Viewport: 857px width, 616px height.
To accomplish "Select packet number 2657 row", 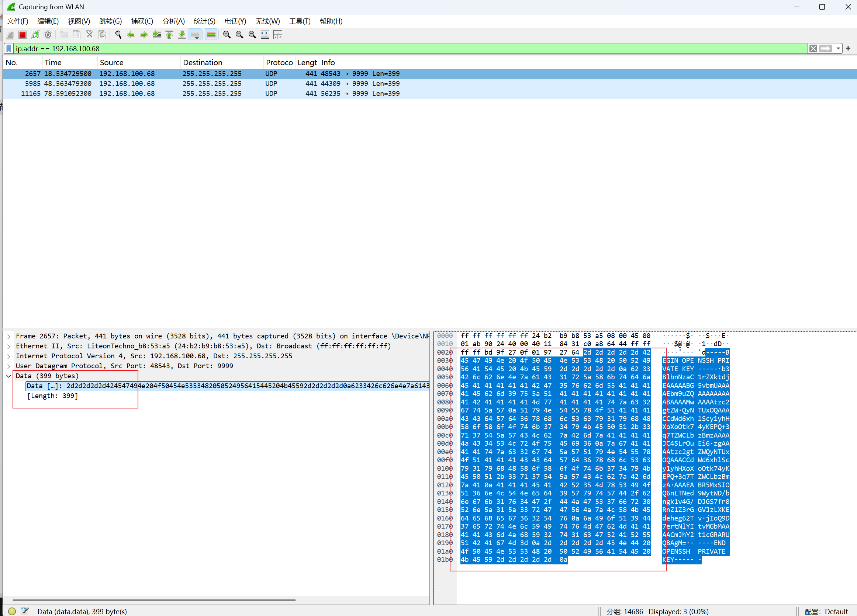I will 430,74.
